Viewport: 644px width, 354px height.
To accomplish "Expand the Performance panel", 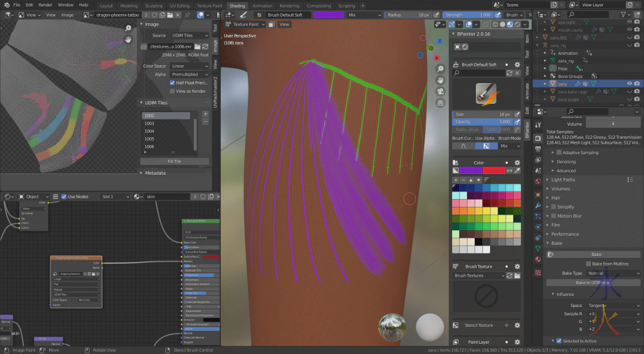I will click(565, 234).
